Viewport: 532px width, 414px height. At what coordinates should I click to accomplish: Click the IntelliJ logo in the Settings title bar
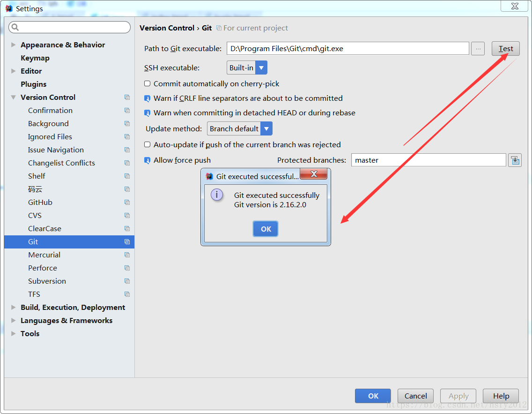point(9,8)
